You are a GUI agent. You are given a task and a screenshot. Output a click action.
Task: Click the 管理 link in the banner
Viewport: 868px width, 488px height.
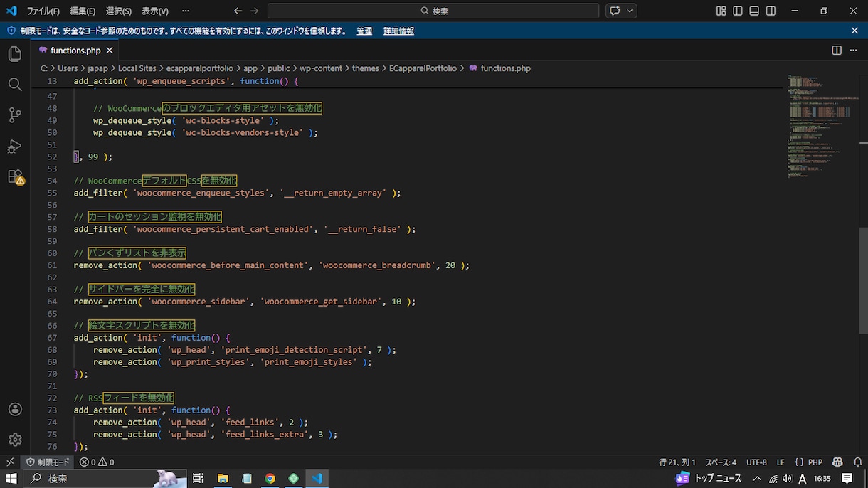[364, 31]
